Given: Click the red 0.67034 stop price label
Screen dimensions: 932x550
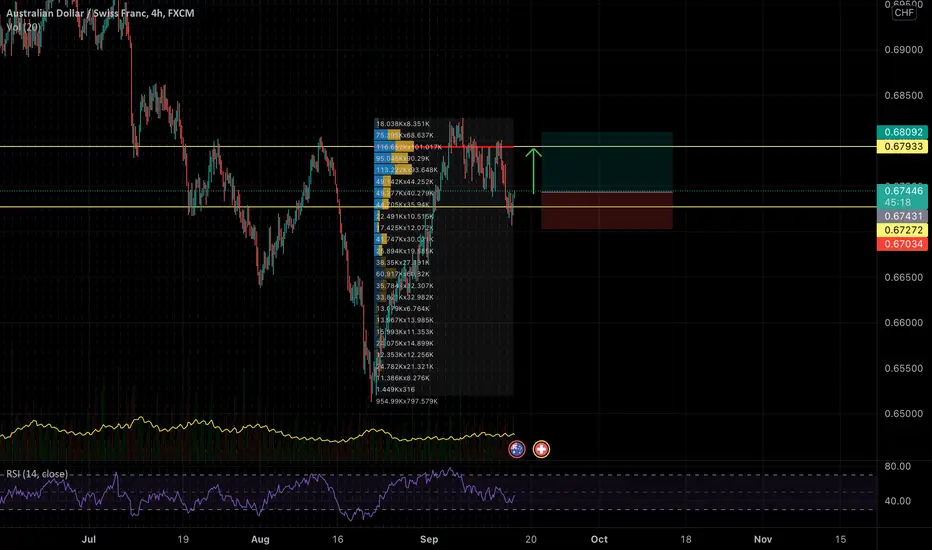Looking at the screenshot, I should [x=902, y=244].
